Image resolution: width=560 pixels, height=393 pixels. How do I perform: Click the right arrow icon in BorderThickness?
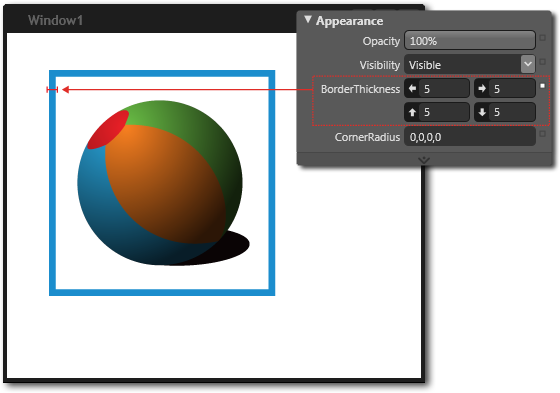click(x=482, y=89)
